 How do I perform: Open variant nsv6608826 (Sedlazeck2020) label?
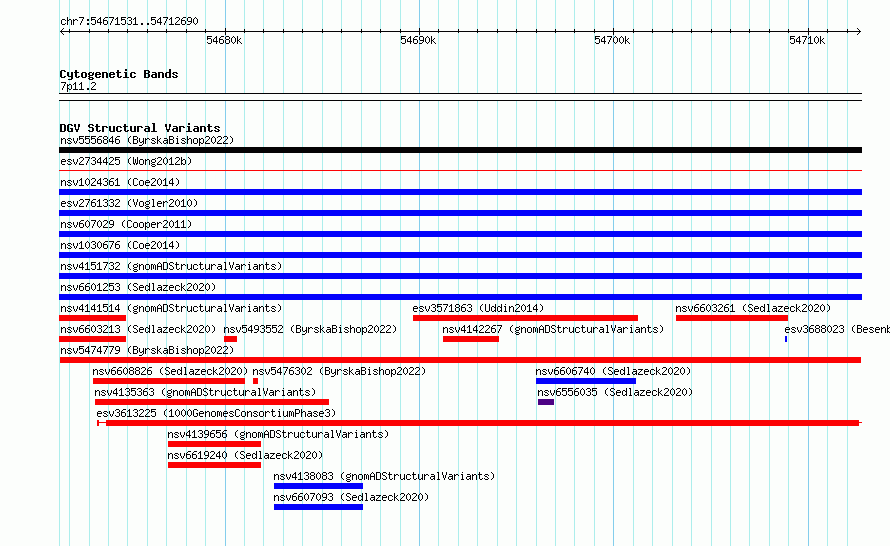point(170,371)
